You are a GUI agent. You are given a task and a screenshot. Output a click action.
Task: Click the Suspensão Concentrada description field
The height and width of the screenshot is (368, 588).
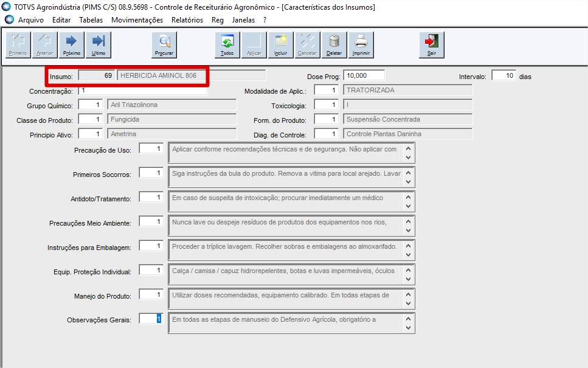pyautogui.click(x=408, y=119)
